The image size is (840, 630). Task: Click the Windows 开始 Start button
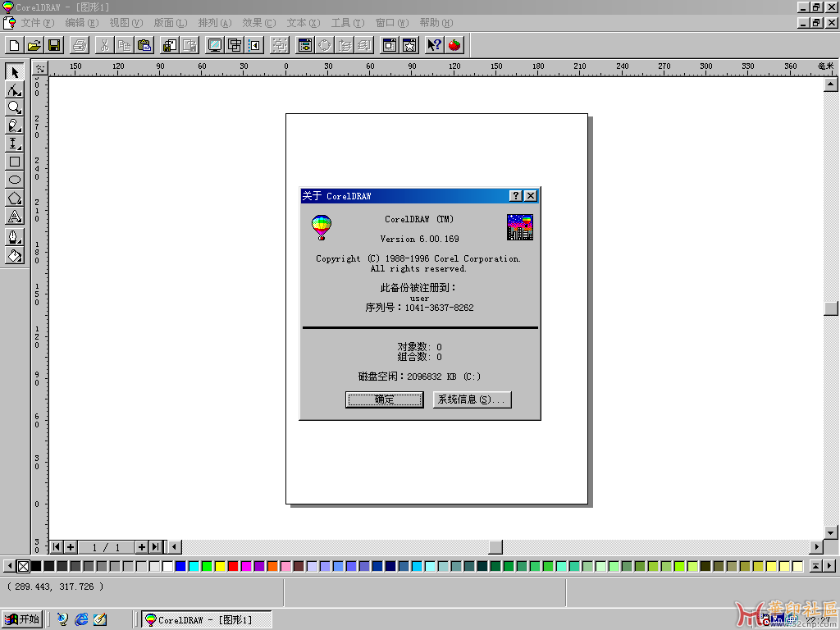22,619
